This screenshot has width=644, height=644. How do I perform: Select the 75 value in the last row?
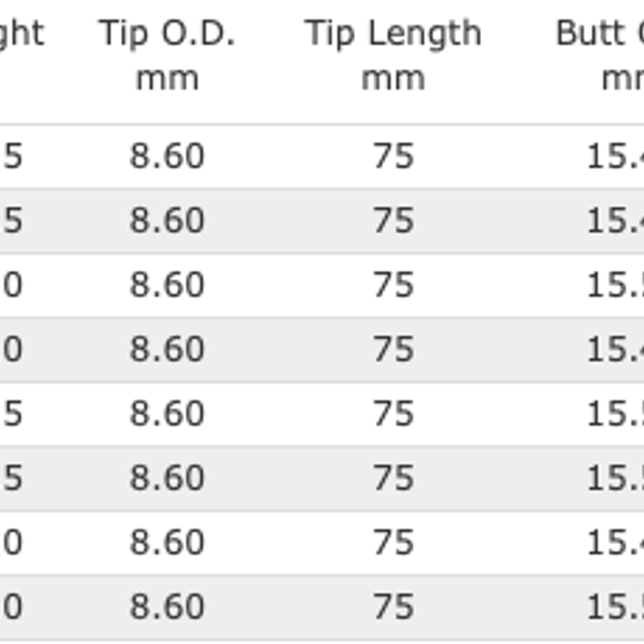[393, 607]
